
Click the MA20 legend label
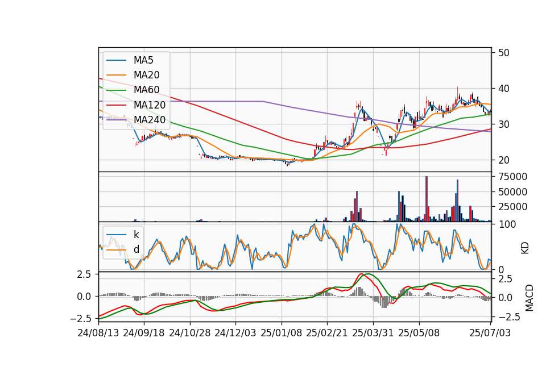point(146,75)
